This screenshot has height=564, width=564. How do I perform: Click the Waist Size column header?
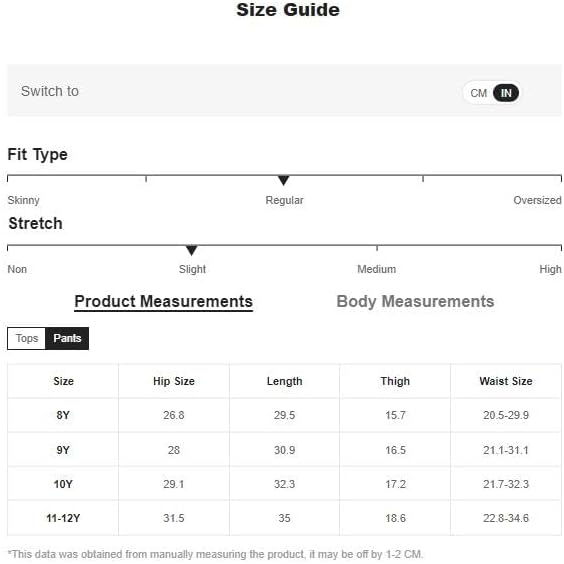[x=506, y=381]
